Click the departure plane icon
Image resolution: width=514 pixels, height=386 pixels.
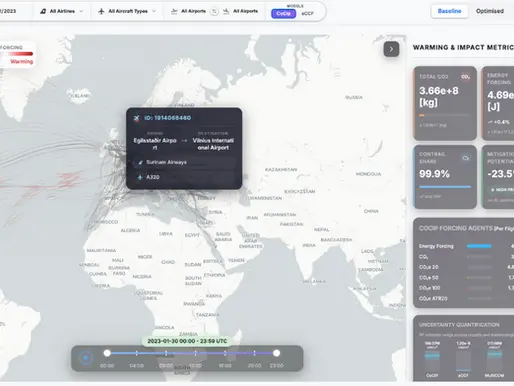click(x=174, y=11)
